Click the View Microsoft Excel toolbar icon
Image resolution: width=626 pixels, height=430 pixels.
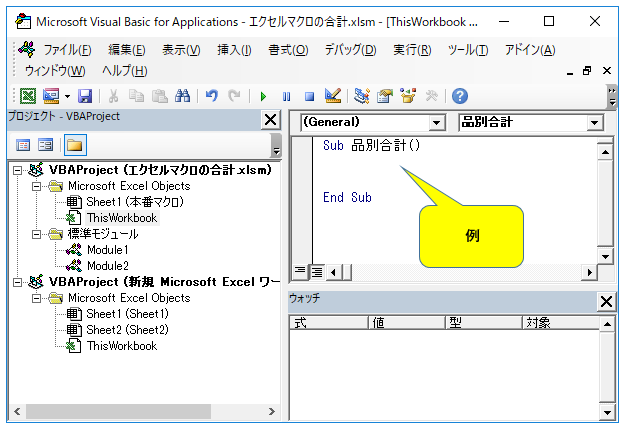pos(28,96)
